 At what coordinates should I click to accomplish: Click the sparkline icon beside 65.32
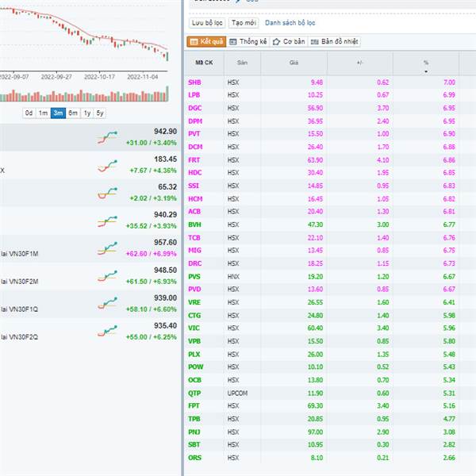coord(107,194)
